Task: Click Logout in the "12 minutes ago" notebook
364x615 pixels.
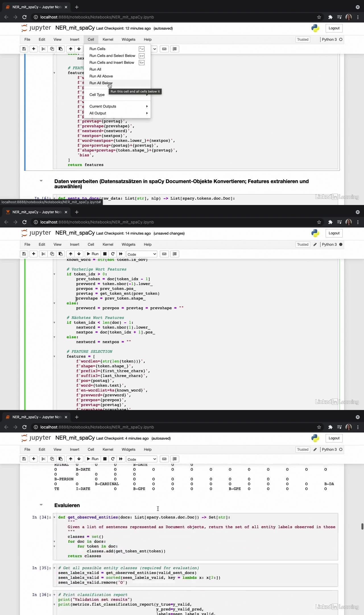Action: tap(334, 28)
